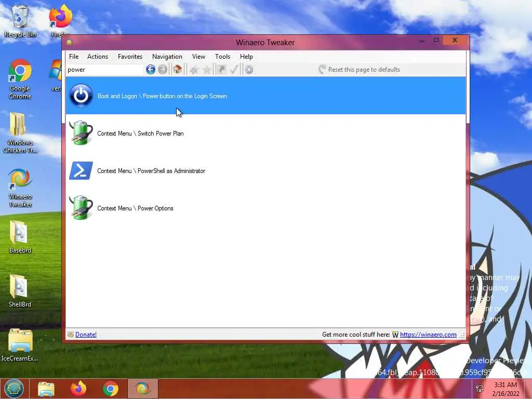Viewport: 532px width, 399px height.
Task: Click the Winaero Tweaker title bar icon
Action: pos(69,43)
